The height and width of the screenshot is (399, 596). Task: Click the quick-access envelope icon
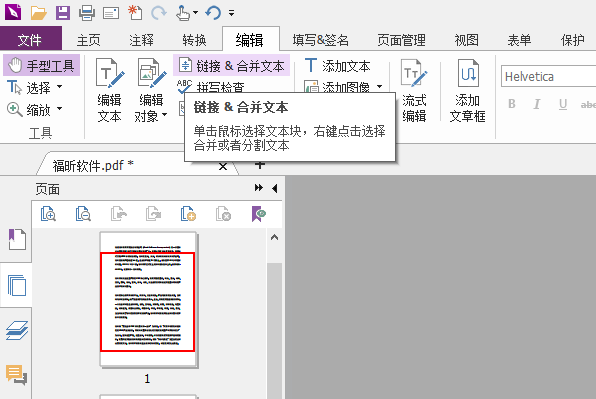click(111, 13)
